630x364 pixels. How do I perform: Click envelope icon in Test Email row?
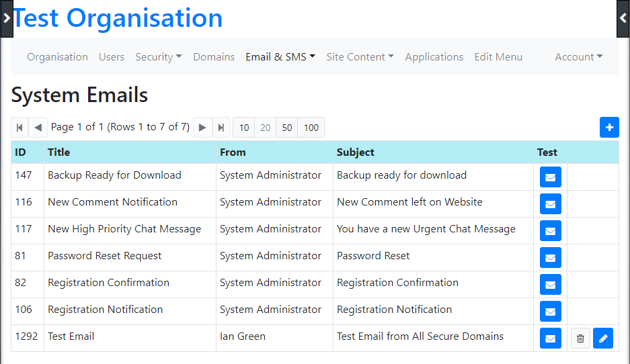550,338
